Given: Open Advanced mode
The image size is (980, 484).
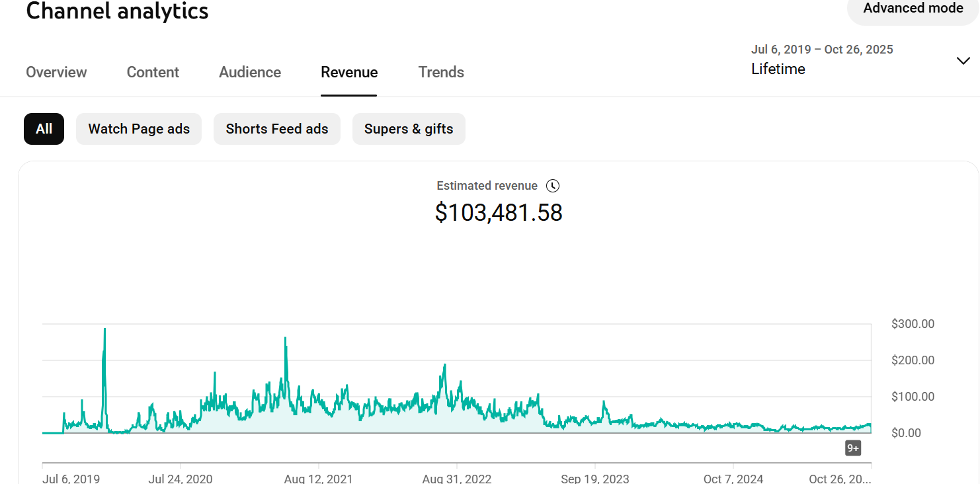Looking at the screenshot, I should (913, 9).
